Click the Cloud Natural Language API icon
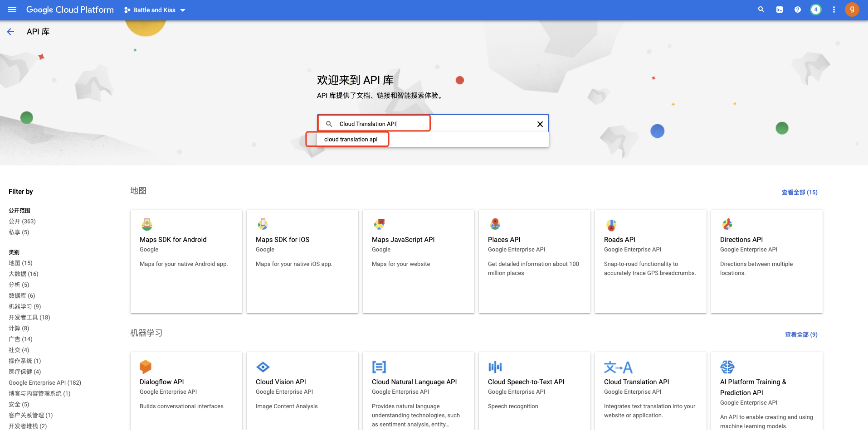This screenshot has height=430, width=868. coord(379,367)
